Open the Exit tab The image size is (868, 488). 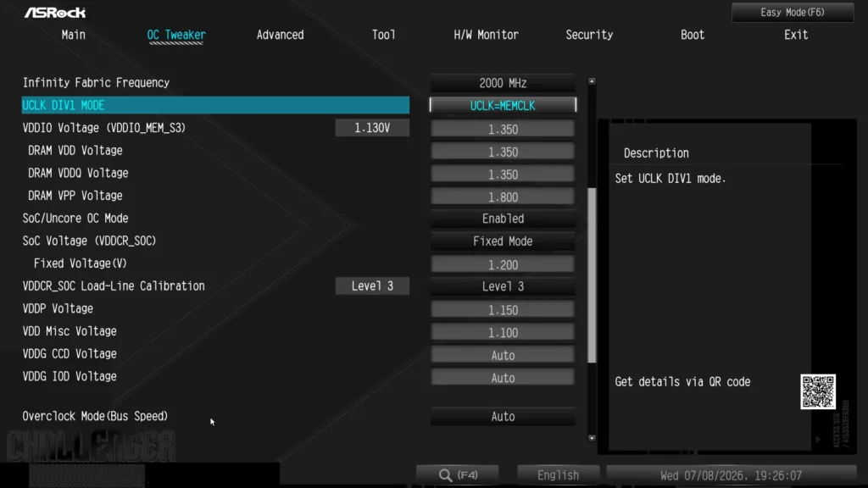[795, 35]
